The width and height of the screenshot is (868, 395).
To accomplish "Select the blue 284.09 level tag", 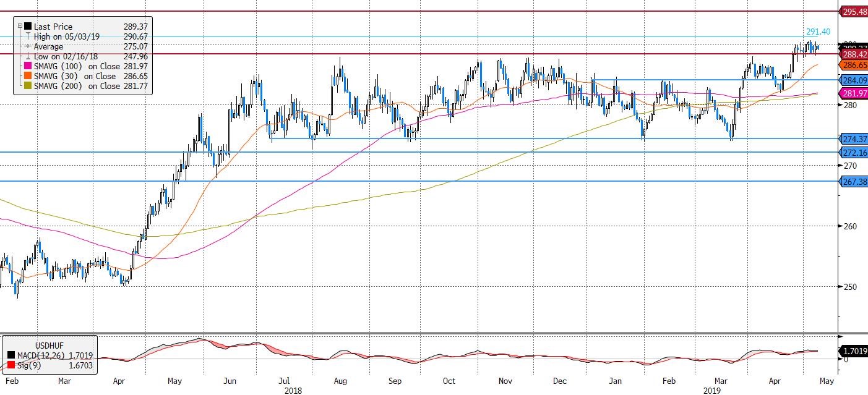I will (x=854, y=80).
